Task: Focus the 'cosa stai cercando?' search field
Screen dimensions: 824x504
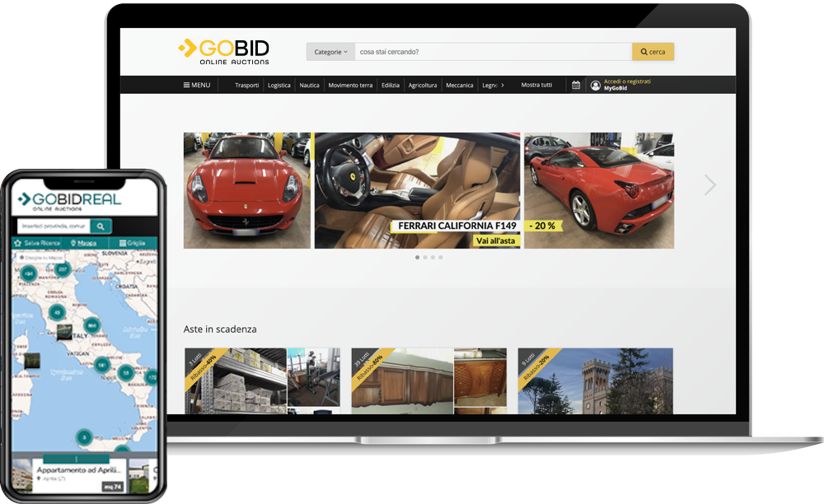Action: click(494, 52)
